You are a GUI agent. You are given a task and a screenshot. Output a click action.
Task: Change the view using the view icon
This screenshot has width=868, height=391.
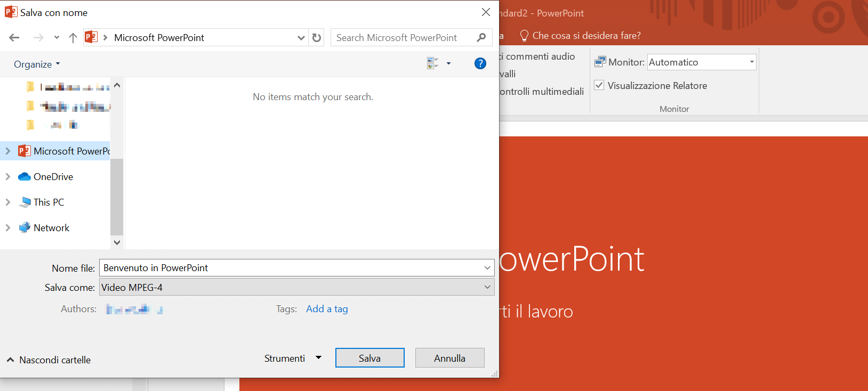click(433, 63)
